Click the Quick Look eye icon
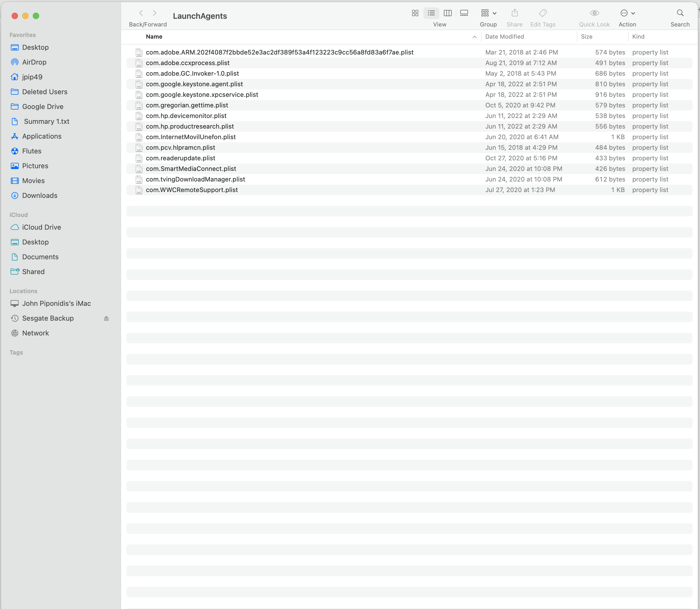This screenshot has width=700, height=609. [x=594, y=13]
